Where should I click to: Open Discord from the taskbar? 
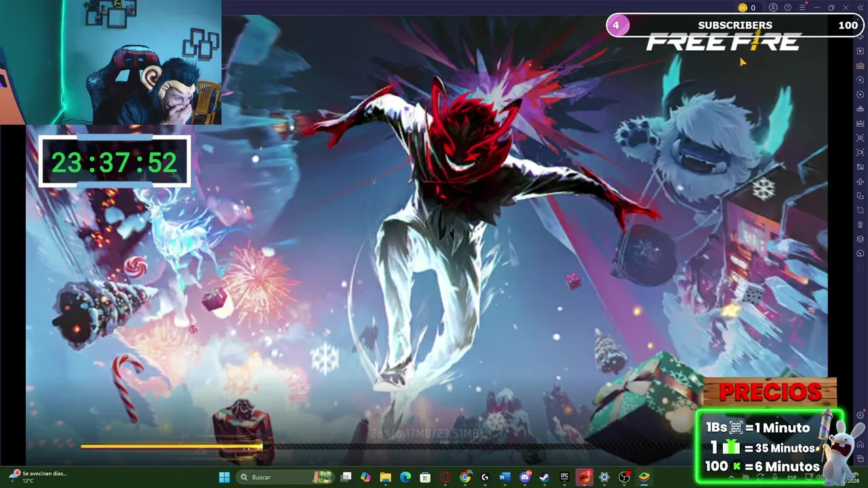525,477
